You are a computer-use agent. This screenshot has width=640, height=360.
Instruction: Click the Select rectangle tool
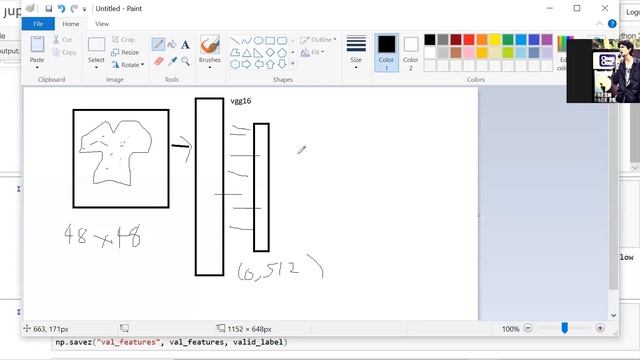tap(96, 44)
